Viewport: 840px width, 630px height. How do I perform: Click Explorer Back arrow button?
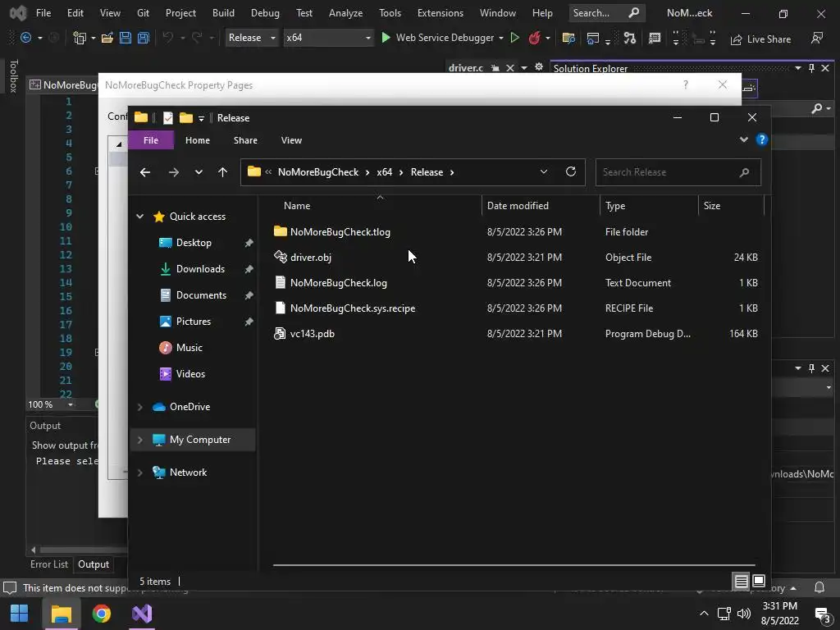point(144,172)
